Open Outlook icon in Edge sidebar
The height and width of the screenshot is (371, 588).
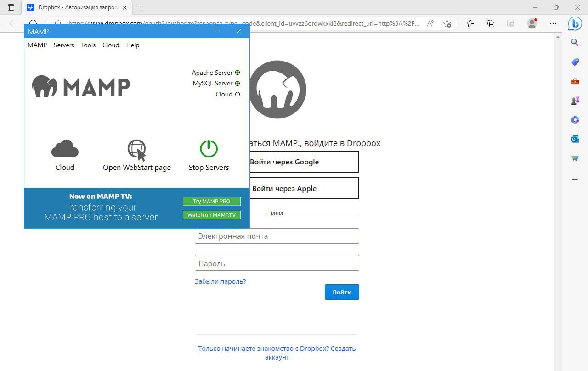tap(575, 139)
